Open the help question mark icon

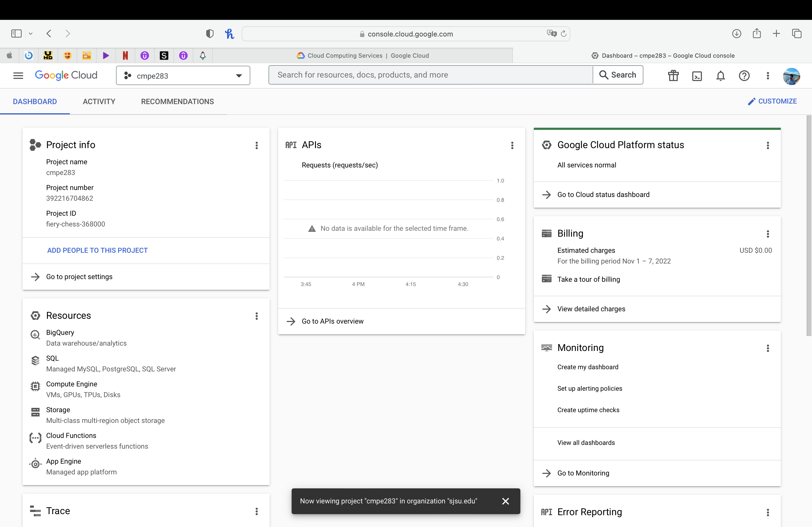(x=744, y=76)
